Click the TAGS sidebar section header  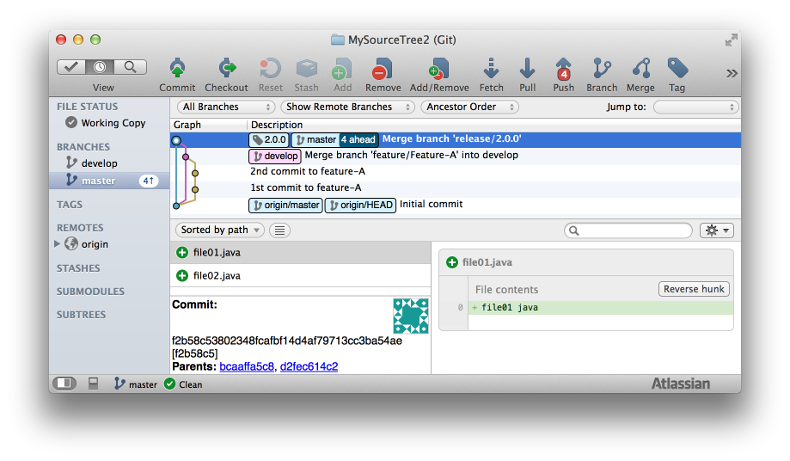(x=70, y=204)
